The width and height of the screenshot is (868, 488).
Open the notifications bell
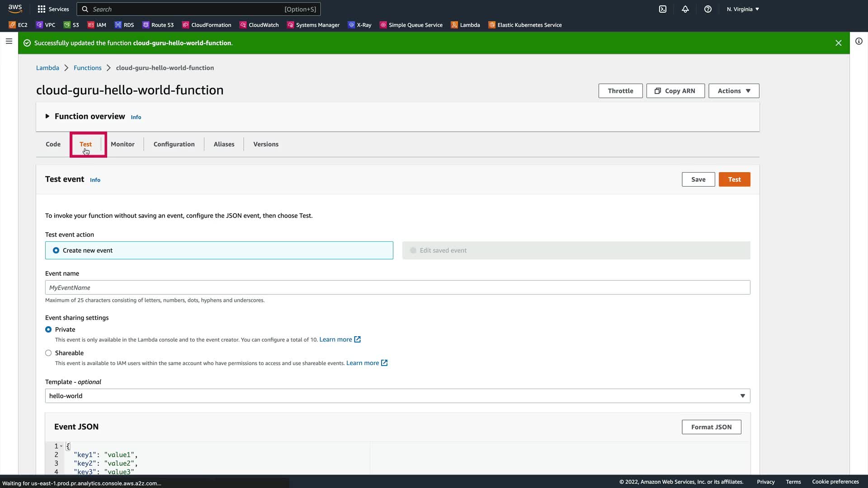(x=685, y=9)
